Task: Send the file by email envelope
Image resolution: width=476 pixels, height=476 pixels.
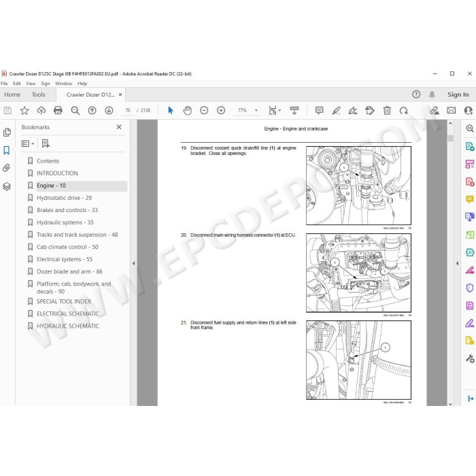Action: [x=452, y=110]
